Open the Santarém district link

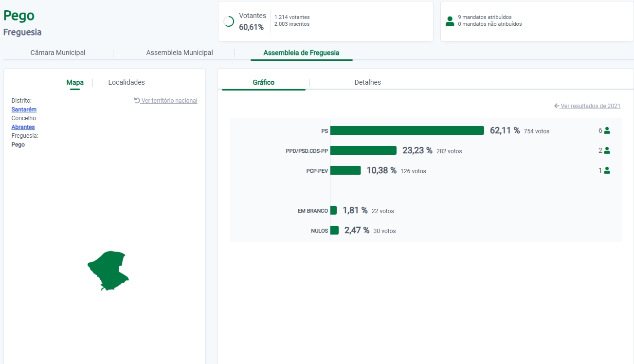(24, 109)
